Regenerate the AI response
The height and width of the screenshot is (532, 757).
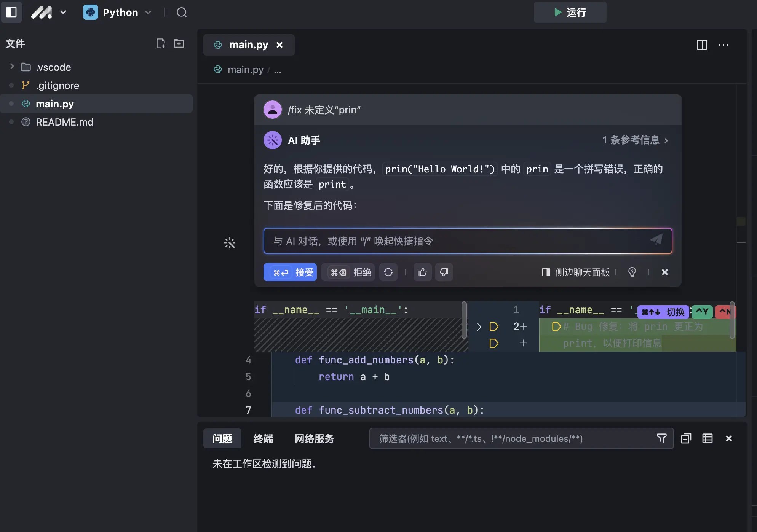[388, 272]
